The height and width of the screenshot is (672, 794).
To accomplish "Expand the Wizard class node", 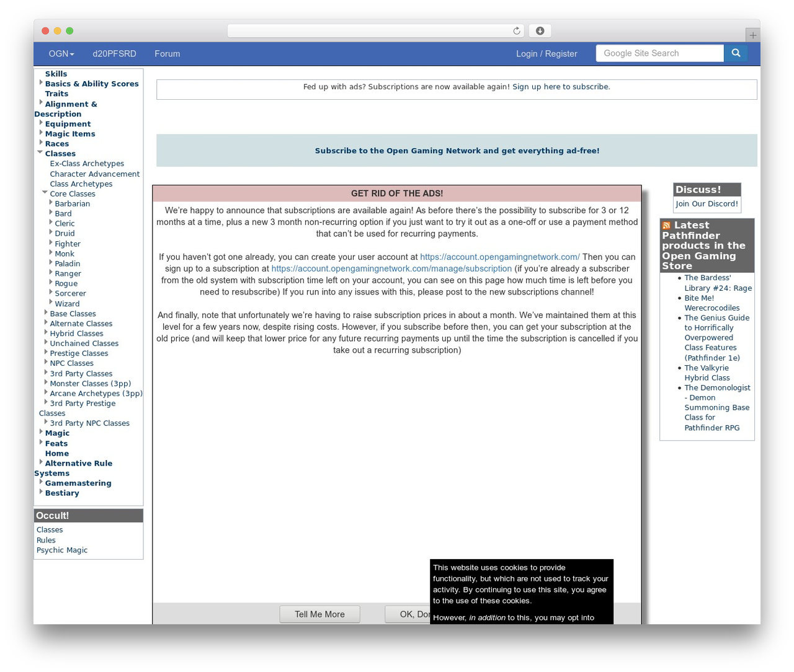I will tap(51, 303).
